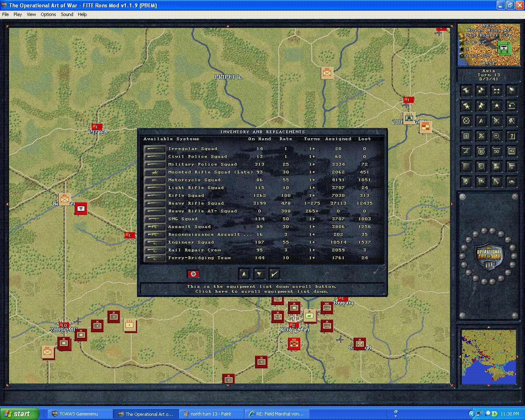This screenshot has width=525, height=420.
Task: Select the zoom-in magnifier tool
Action: pos(496,136)
